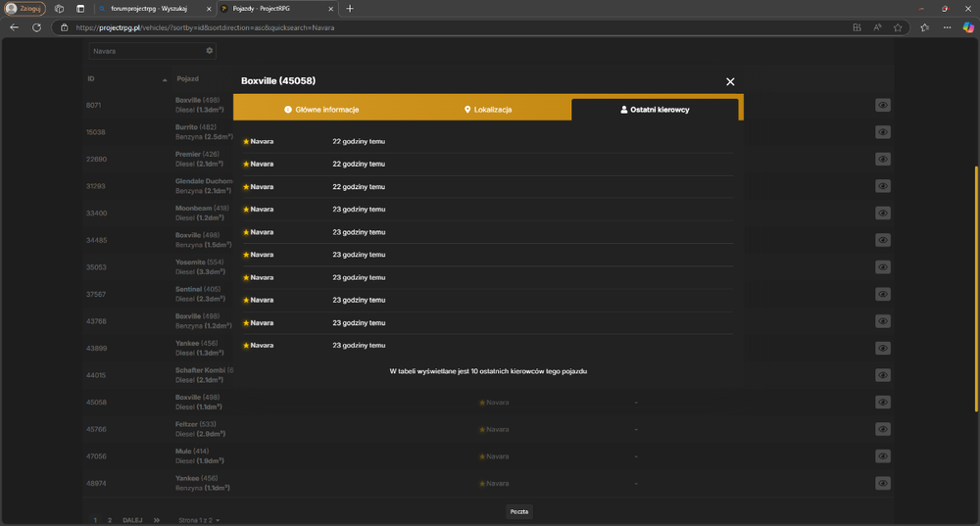The width and height of the screenshot is (980, 526).
Task: Click vehicle ID 8071 cell
Action: click(93, 105)
